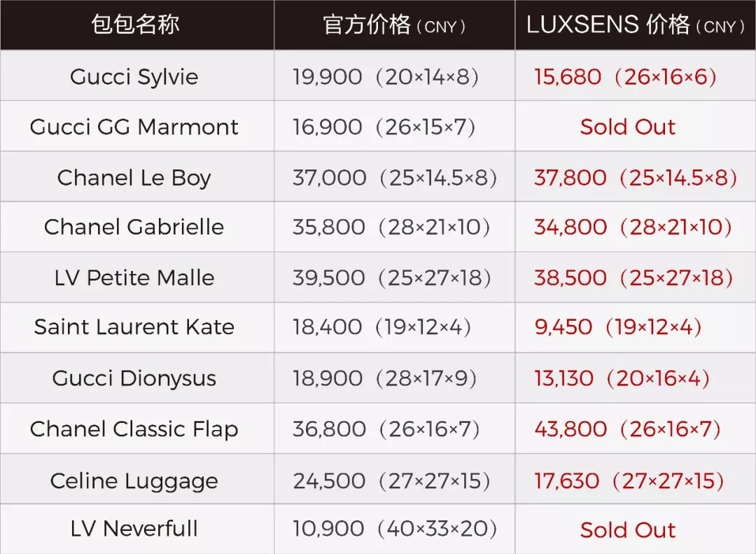Click the 包包名称 column header
The image size is (756, 554).
point(136,25)
